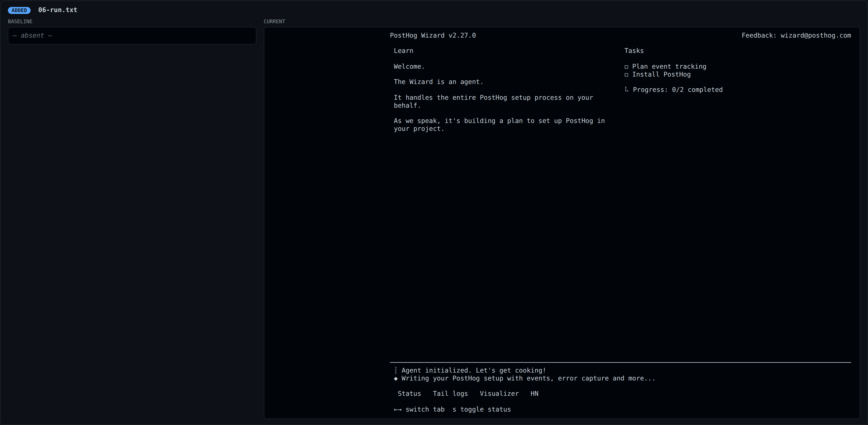Click the BASELINE column label
The image size is (868, 425).
pyautogui.click(x=20, y=22)
